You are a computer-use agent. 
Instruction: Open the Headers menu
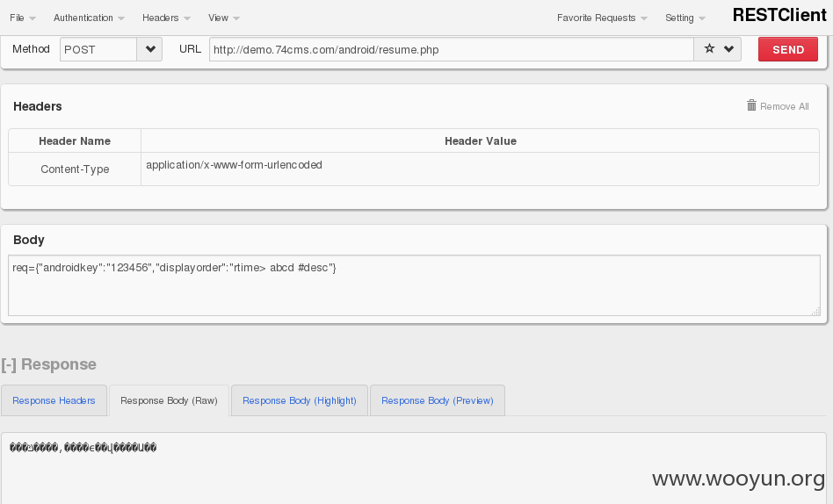point(166,18)
